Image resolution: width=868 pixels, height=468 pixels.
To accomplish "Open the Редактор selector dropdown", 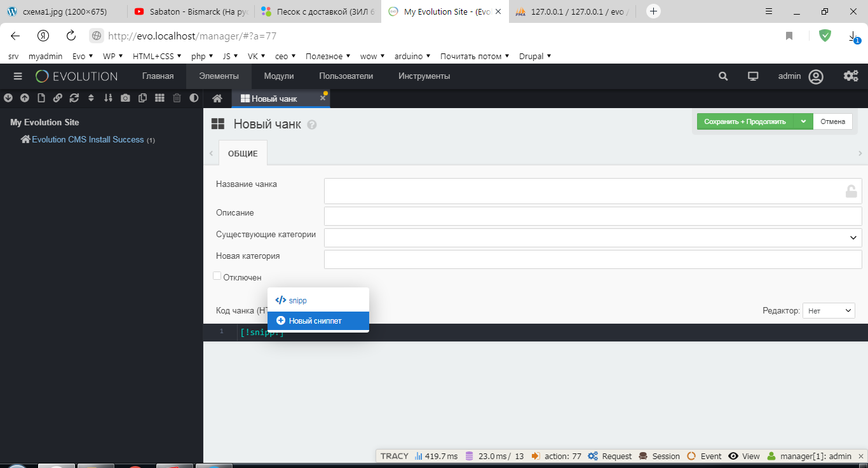I will tap(829, 310).
